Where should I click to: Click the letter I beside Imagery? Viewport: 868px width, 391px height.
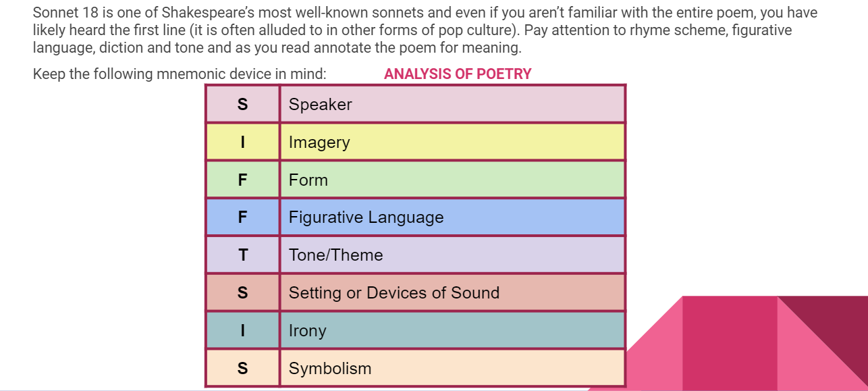click(x=242, y=142)
